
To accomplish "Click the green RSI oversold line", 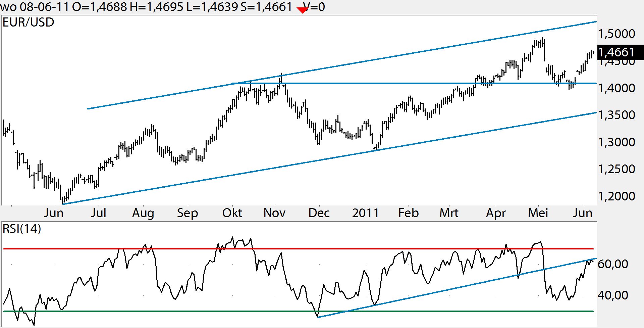I will (298, 311).
